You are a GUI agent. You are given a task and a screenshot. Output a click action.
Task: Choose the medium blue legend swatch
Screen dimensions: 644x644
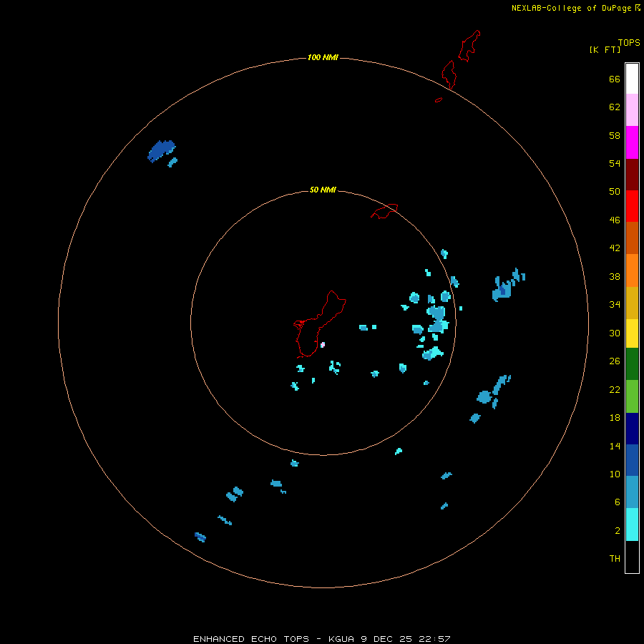pos(632,460)
